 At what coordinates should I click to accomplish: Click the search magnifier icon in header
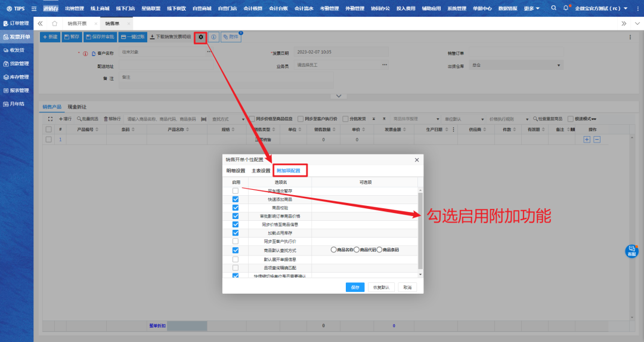click(553, 8)
